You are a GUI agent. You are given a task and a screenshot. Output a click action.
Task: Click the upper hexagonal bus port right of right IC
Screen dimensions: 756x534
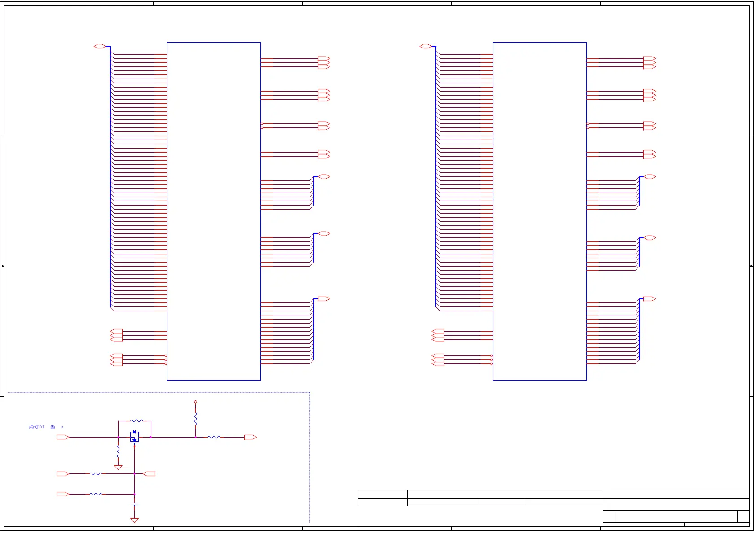(650, 177)
